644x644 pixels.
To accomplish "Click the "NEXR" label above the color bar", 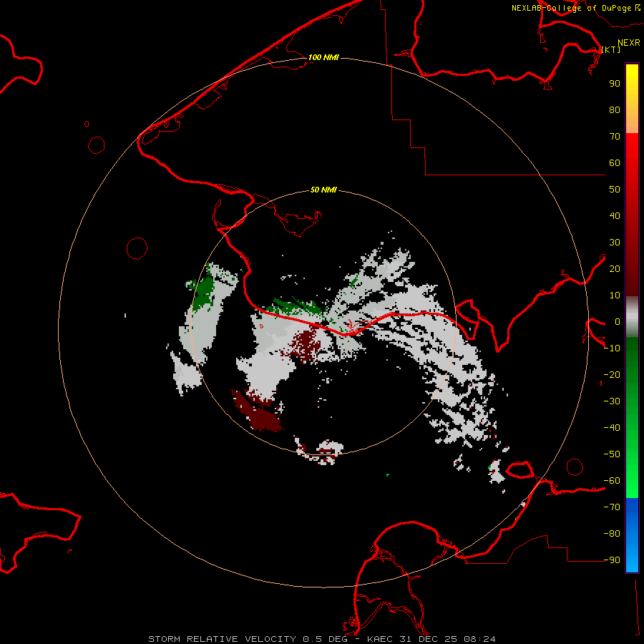I will tap(629, 43).
